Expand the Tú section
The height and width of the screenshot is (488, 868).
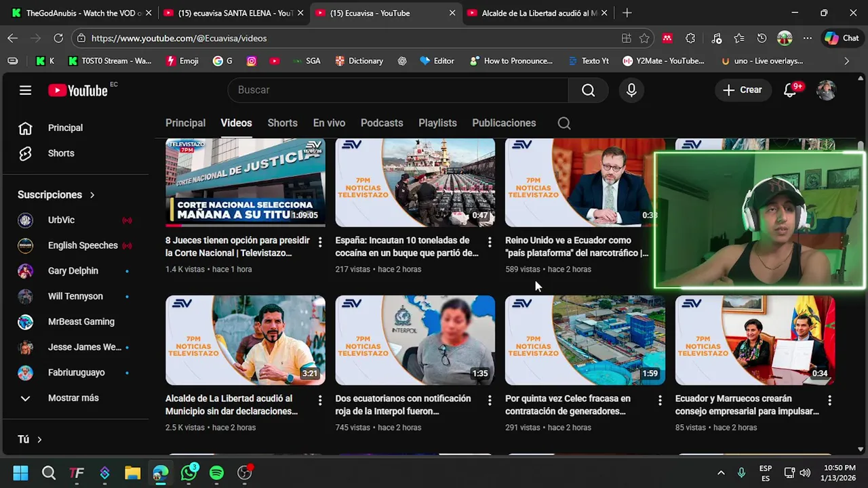pos(30,439)
